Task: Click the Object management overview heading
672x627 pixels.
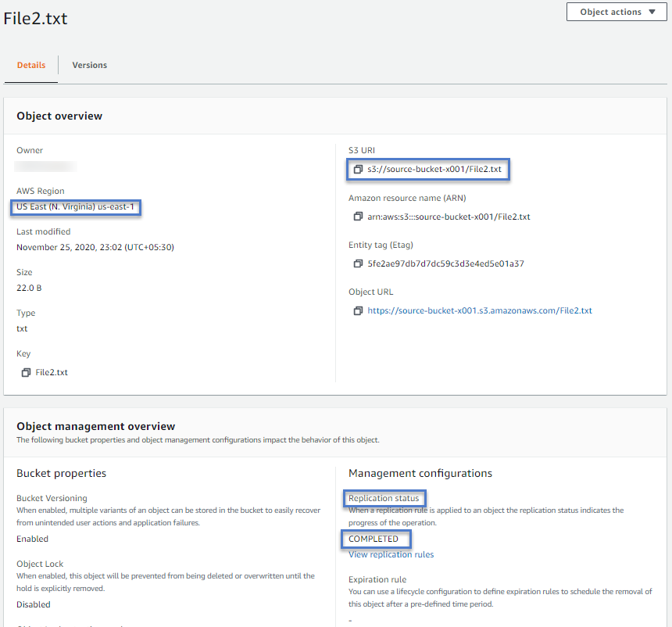Action: coord(96,426)
